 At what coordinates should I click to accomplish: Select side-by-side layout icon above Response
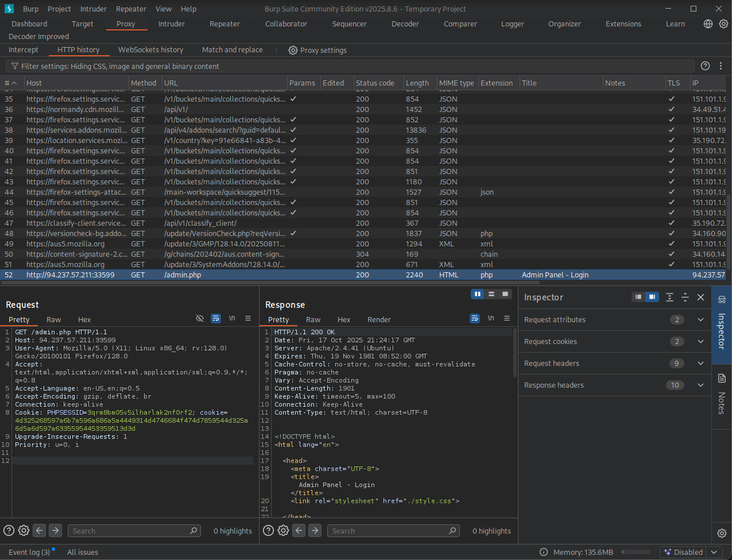click(477, 294)
